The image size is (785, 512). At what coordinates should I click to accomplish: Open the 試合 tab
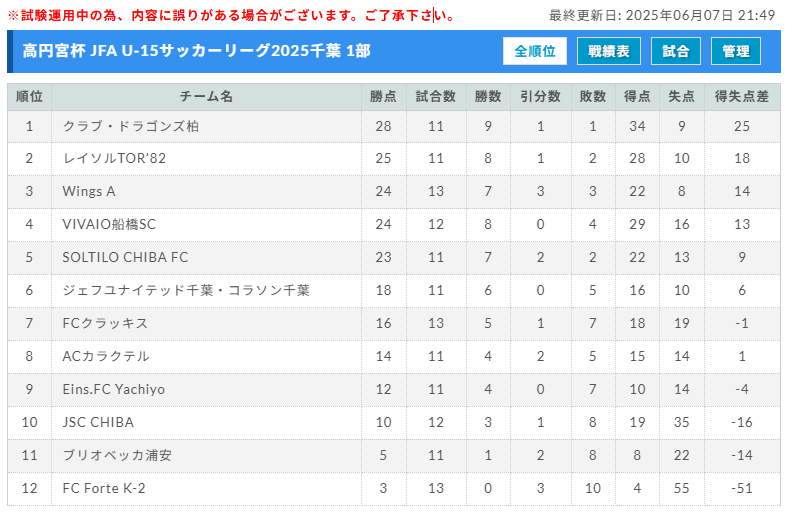(675, 51)
